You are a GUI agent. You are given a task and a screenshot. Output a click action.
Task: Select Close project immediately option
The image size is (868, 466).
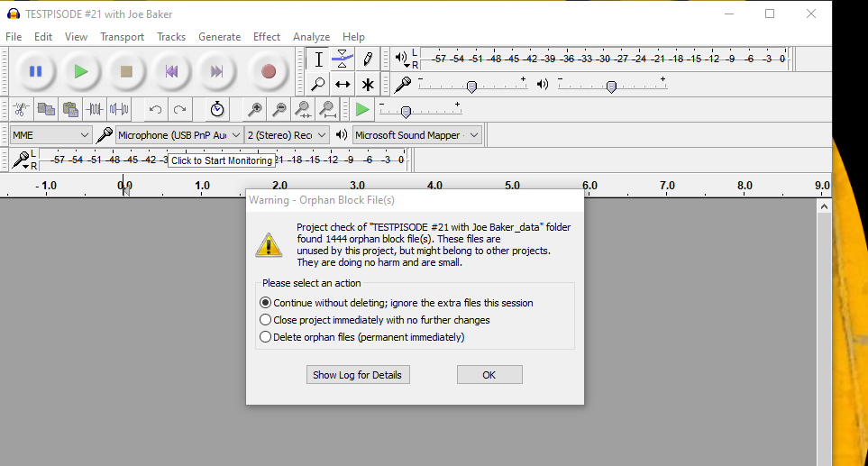(x=375, y=320)
